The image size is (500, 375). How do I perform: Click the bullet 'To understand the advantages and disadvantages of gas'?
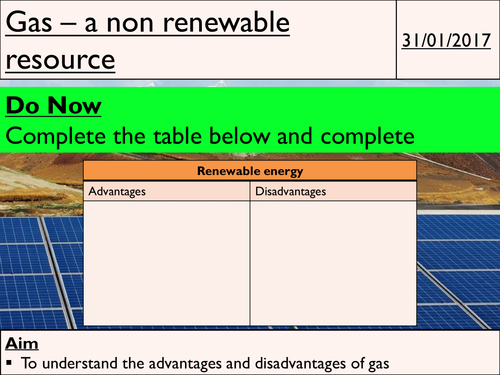pyautogui.click(x=205, y=363)
